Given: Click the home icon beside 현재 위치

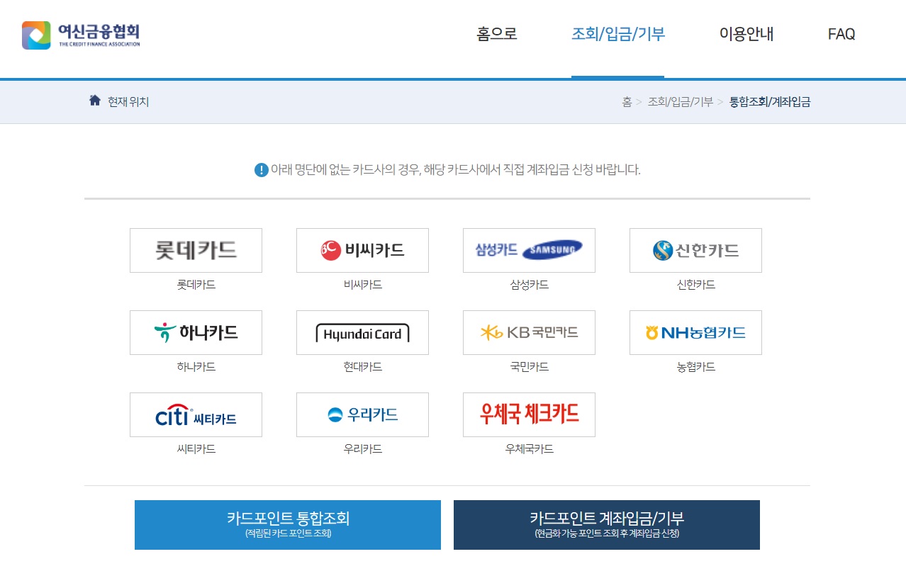Looking at the screenshot, I should pyautogui.click(x=95, y=101).
